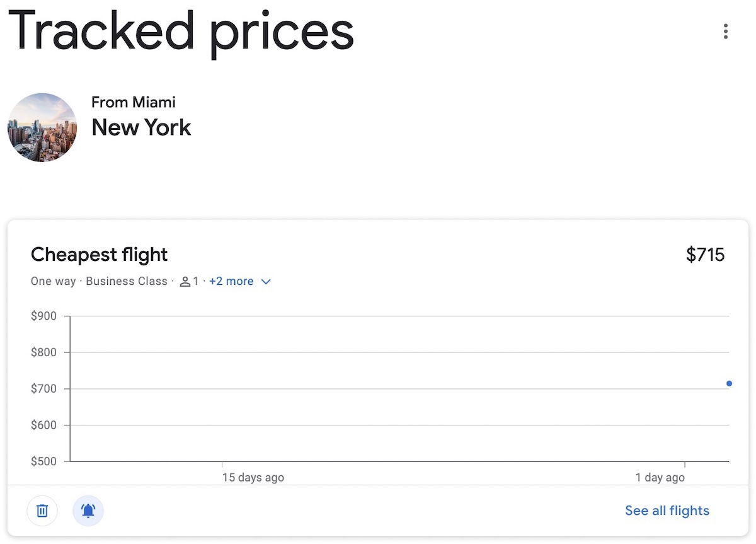
Task: Click the Cheapest flight card heading
Action: 100,255
